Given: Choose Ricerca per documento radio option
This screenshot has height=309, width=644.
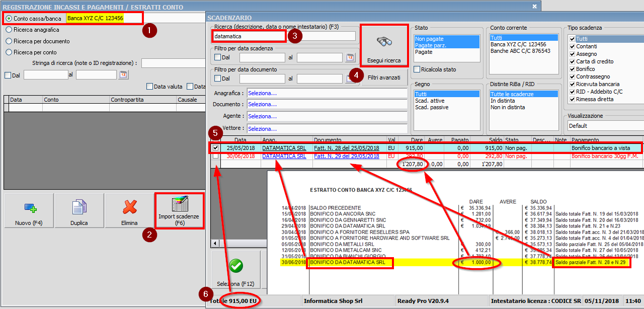Looking at the screenshot, I should (x=9, y=41).
